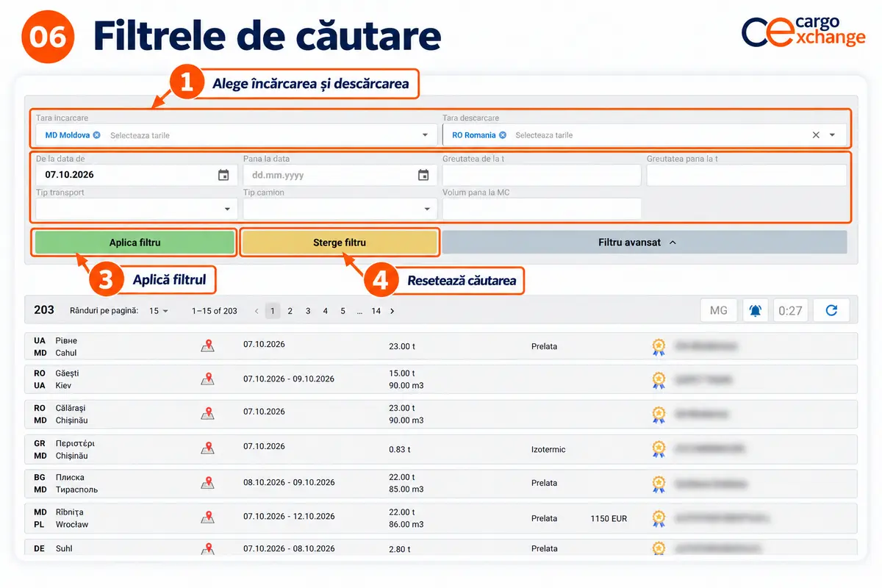Jump to page 14 of results
882x588 pixels.
pyautogui.click(x=376, y=311)
